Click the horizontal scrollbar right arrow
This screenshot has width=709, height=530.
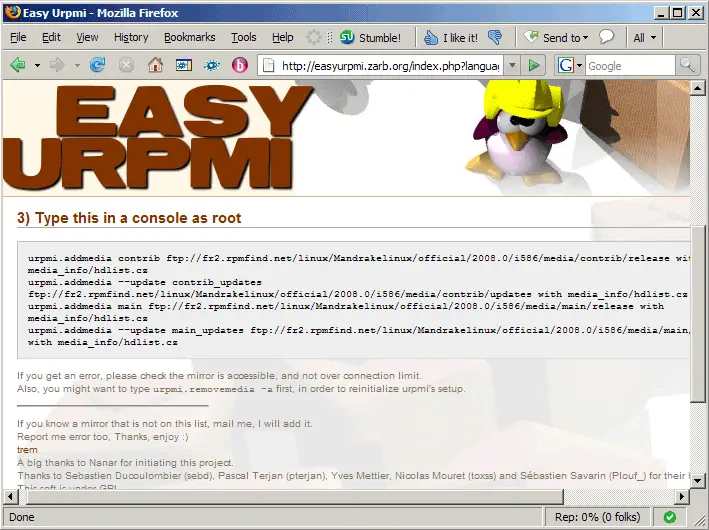[682, 497]
